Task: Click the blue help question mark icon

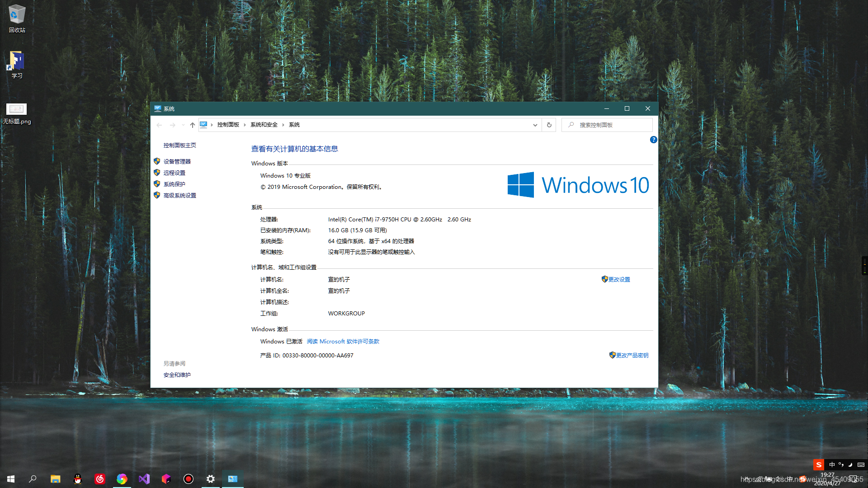Action: coord(653,140)
